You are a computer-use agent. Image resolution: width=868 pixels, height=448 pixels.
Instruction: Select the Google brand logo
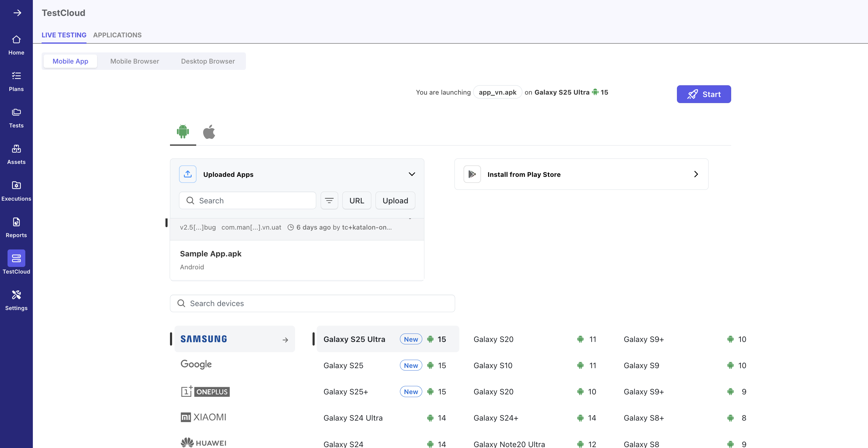pos(196,364)
